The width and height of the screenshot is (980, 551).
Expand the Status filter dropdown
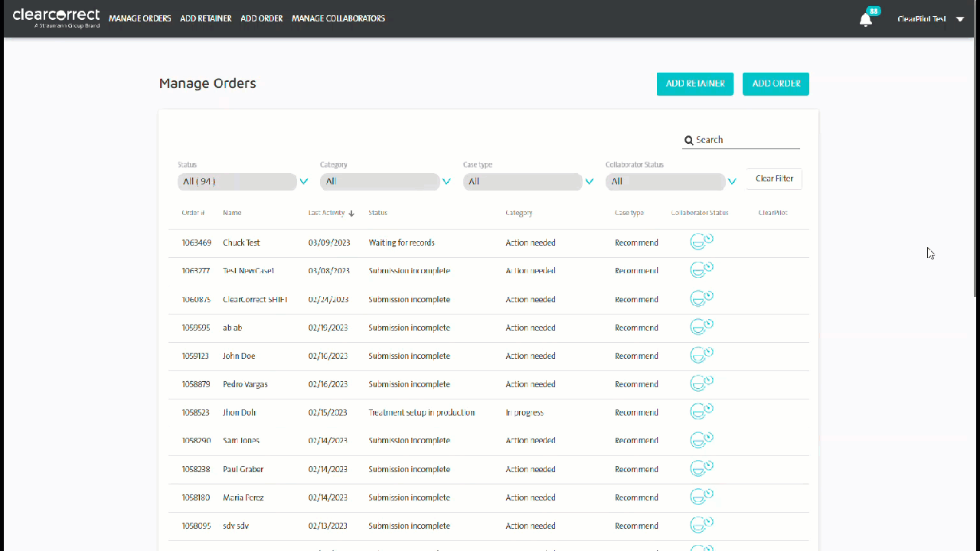tap(304, 181)
